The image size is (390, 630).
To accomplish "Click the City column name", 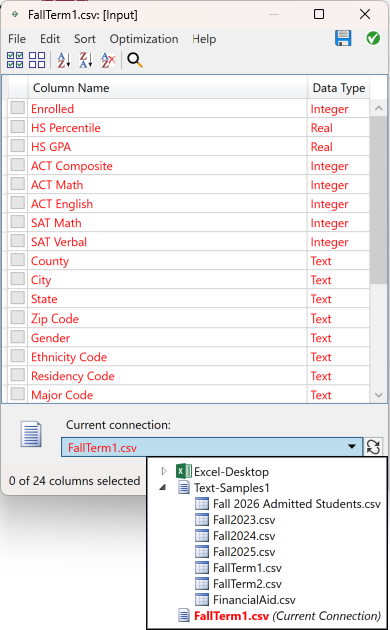I will pos(41,280).
